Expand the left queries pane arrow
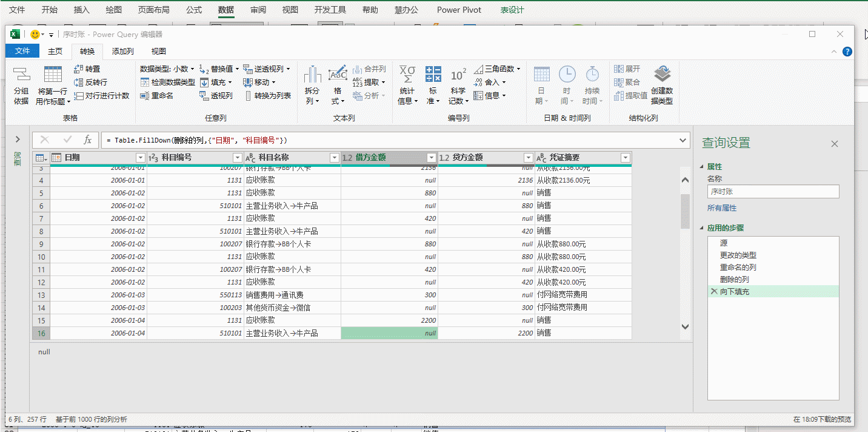The width and height of the screenshot is (868, 432). pyautogui.click(x=18, y=139)
